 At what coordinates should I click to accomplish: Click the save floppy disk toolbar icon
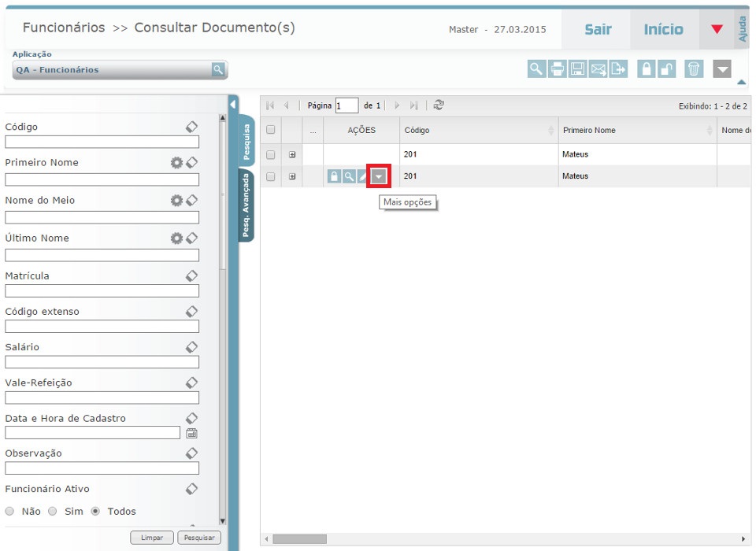578,69
